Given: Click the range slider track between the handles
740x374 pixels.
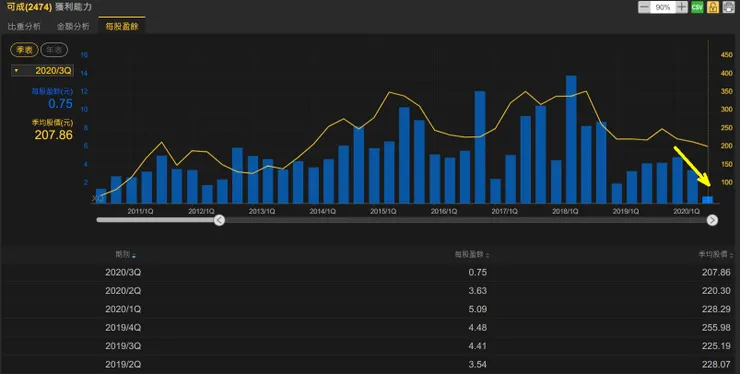Looking at the screenshot, I should point(465,220).
